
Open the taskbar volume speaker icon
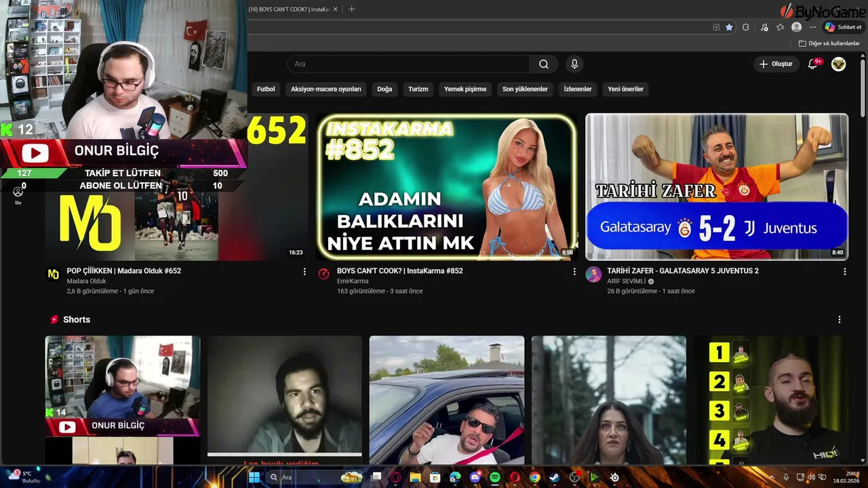click(x=811, y=477)
